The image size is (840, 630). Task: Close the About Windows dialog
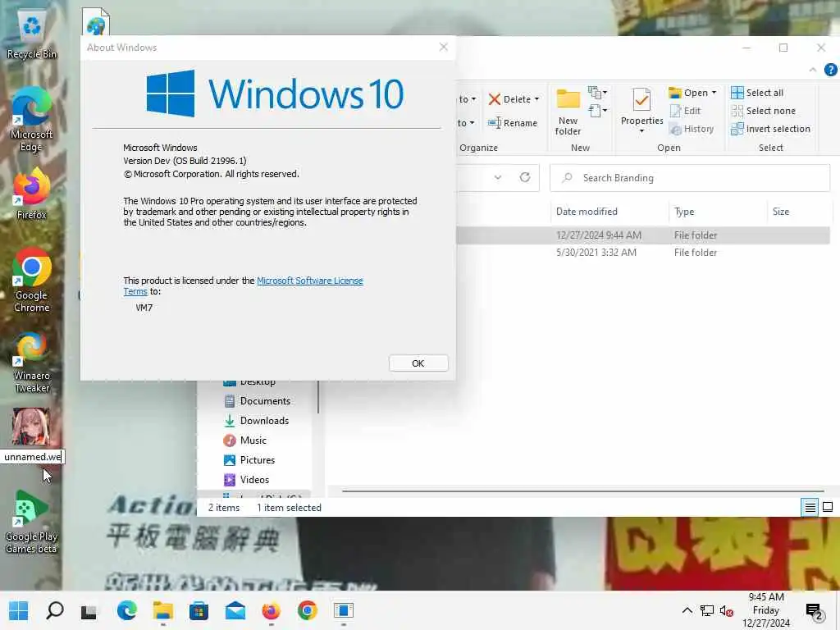443,47
